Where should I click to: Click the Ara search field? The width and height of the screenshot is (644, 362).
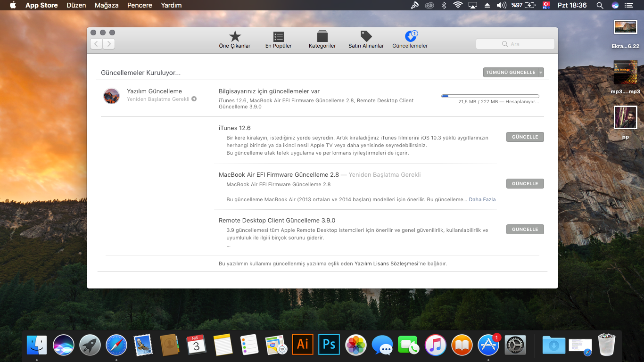coord(515,44)
